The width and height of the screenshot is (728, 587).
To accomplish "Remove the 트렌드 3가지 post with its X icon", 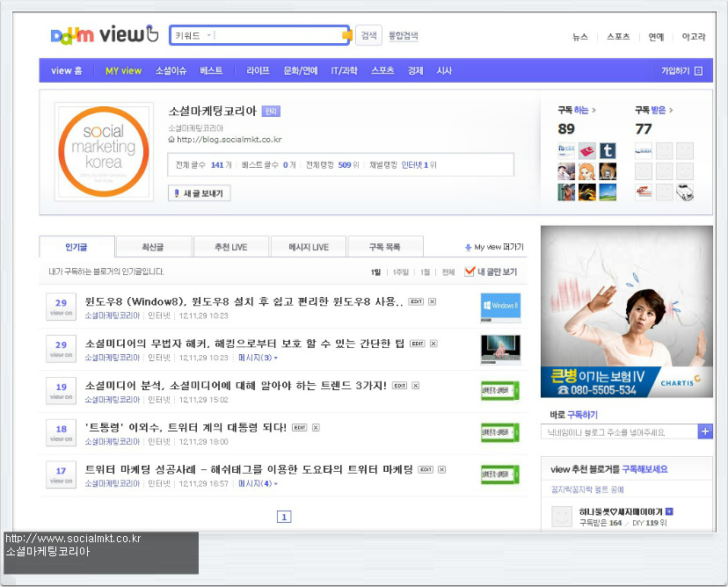I will [416, 386].
